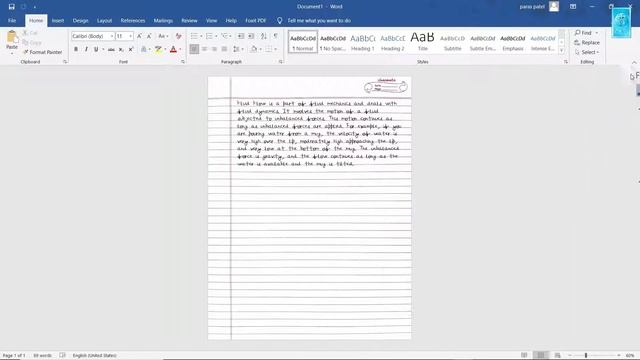Increase font size with Grow Font icon
This screenshot has width=640, height=360.
(x=140, y=36)
